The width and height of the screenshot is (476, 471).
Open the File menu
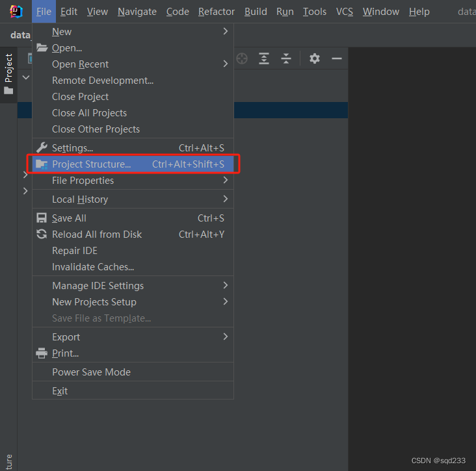44,12
